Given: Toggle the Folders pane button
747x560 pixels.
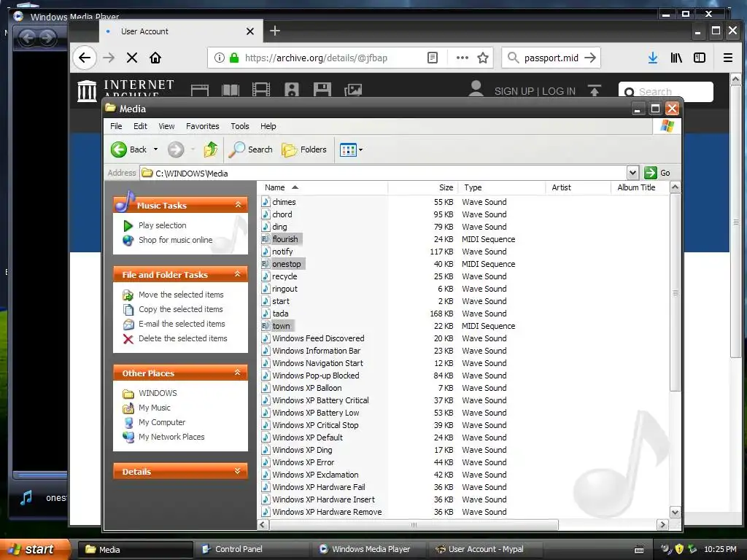Looking at the screenshot, I should click(x=304, y=149).
